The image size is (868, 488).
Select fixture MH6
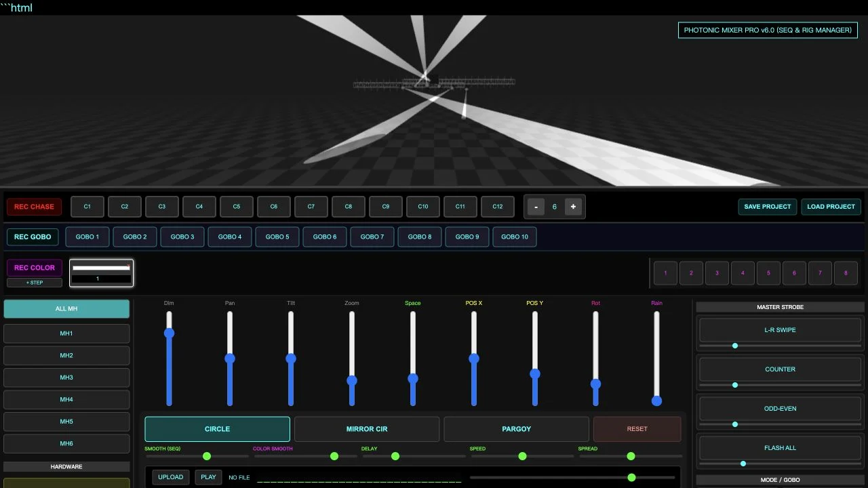pos(66,444)
